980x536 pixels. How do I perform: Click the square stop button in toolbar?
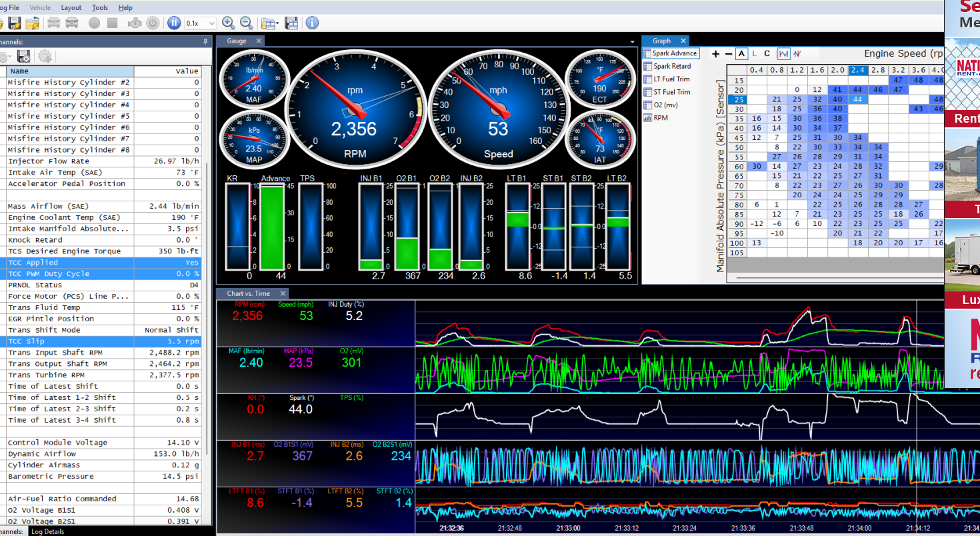pyautogui.click(x=112, y=23)
